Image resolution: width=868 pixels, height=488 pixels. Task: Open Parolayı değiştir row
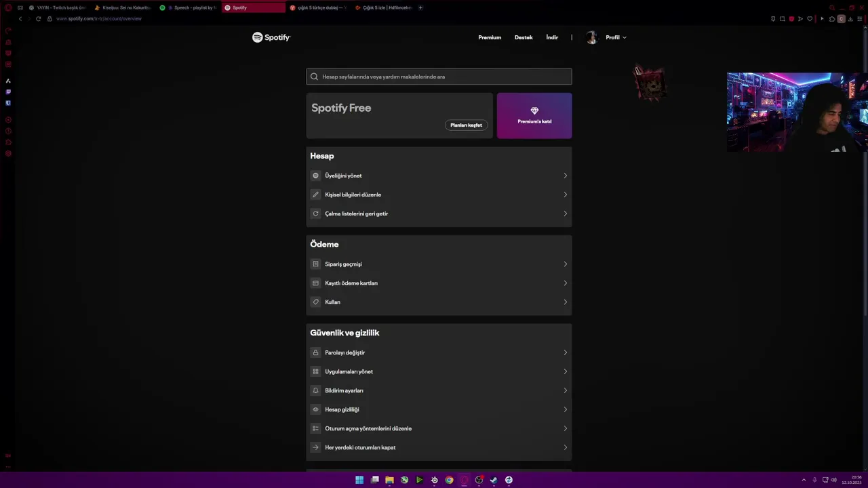point(439,352)
